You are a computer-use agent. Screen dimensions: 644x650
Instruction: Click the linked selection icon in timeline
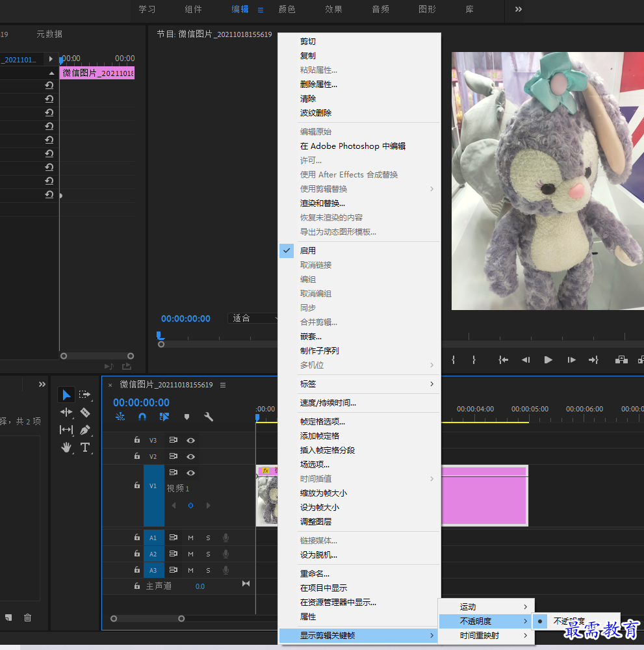click(164, 417)
